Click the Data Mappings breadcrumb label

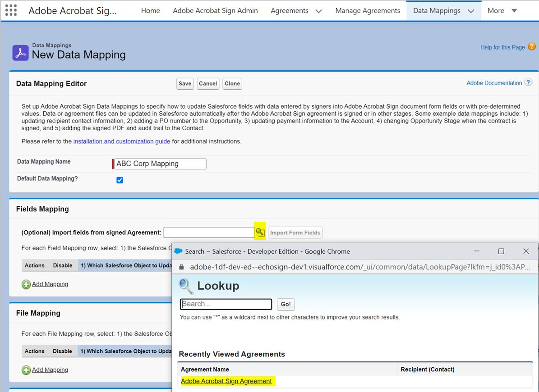click(x=52, y=46)
